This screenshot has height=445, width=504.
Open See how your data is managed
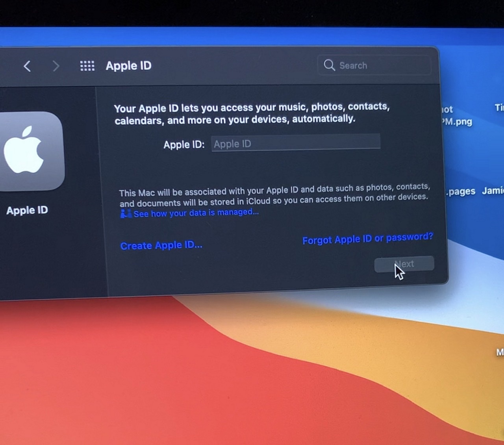pyautogui.click(x=196, y=213)
